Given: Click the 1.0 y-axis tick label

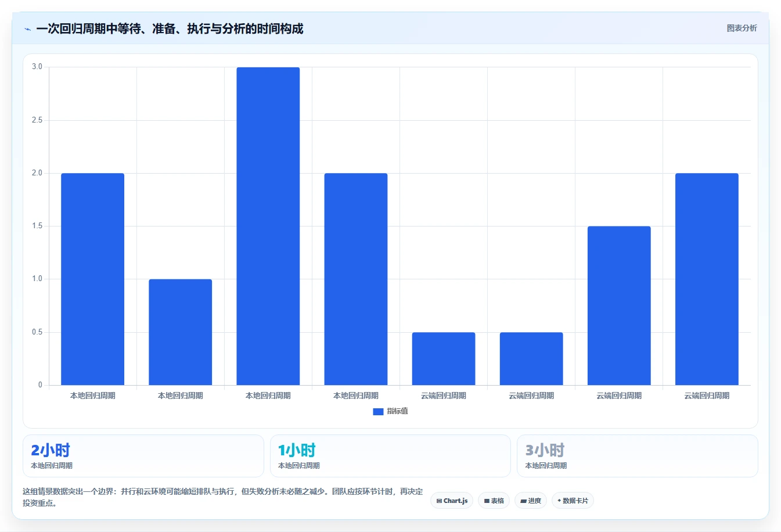Looking at the screenshot, I should 37,279.
